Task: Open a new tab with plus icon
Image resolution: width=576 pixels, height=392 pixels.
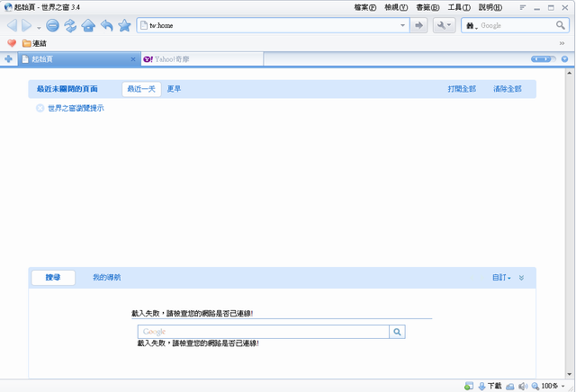Action: coord(9,59)
